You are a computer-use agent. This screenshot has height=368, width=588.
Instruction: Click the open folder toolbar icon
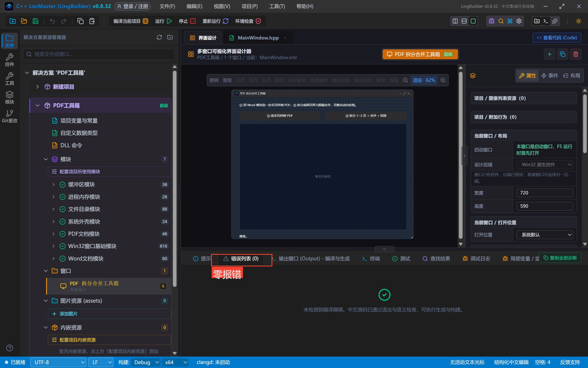[x=24, y=21]
